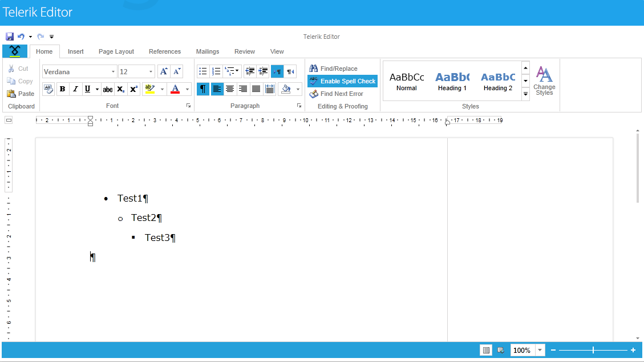644x362 pixels.
Task: Open the font size dropdown
Action: [151, 71]
